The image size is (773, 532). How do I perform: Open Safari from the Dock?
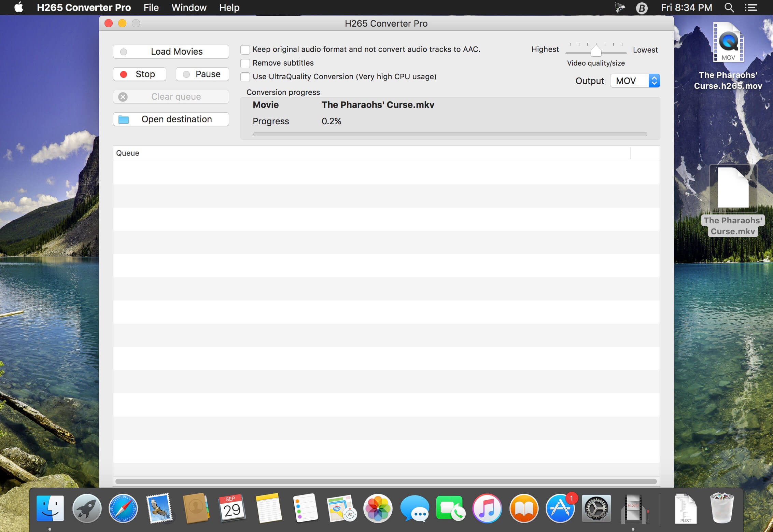123,508
